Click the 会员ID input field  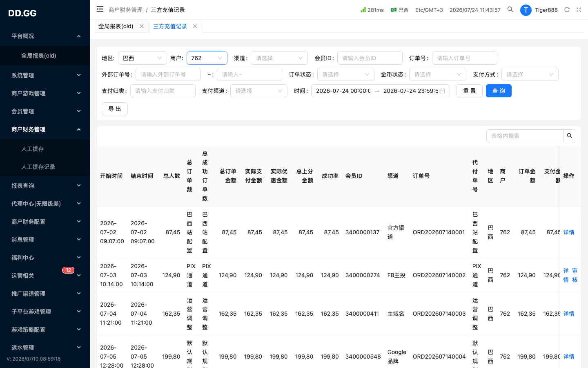pos(370,58)
